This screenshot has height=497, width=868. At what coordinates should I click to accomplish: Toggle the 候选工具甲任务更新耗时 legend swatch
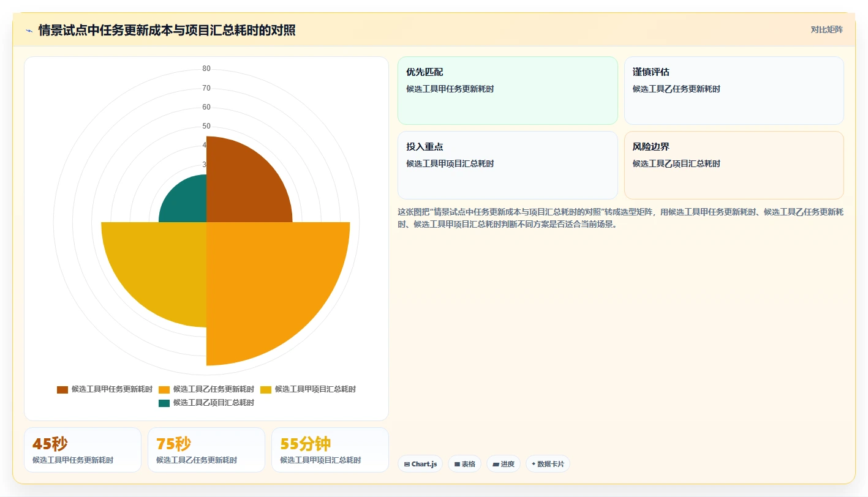pos(62,389)
